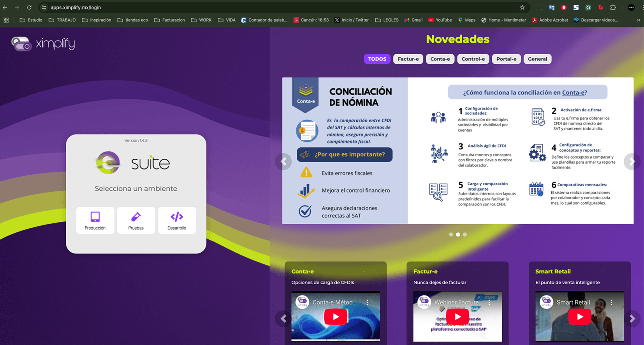Click Ximplify channel avatar on Webinar video
The image size is (644, 345).
point(424,302)
